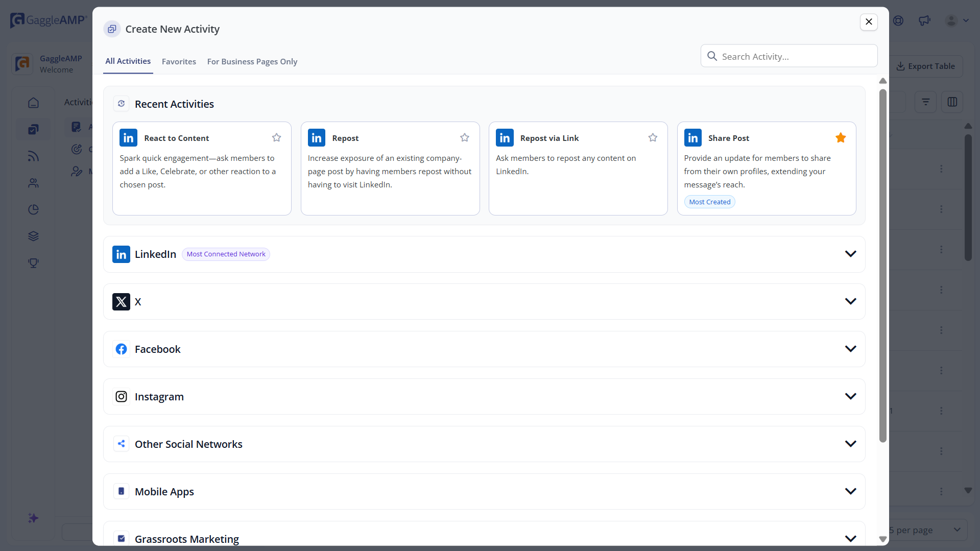Open the leaderboard trophy icon
This screenshot has height=551, width=980.
point(33,263)
